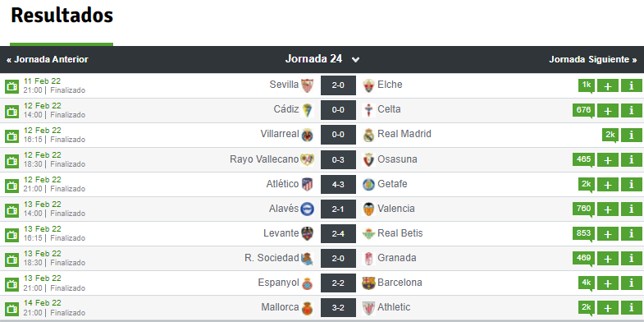Screen dimensions: 644x322
Task: Click the TV icon for Mallorca vs Athletic
Action: tap(11, 308)
